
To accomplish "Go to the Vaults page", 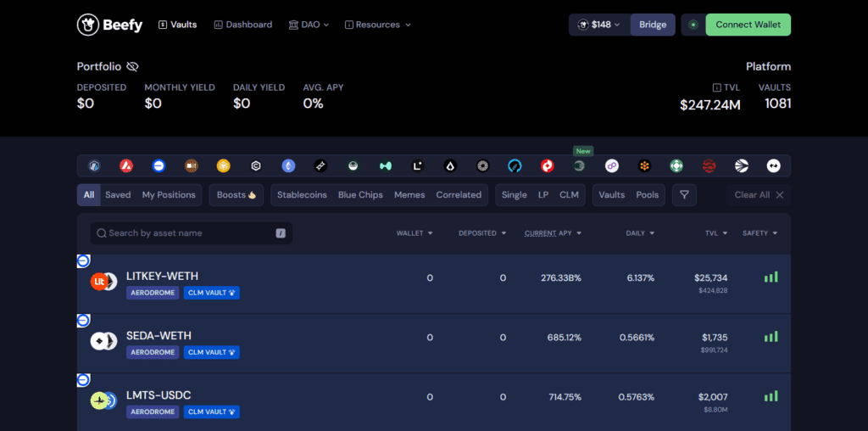I will pyautogui.click(x=178, y=25).
